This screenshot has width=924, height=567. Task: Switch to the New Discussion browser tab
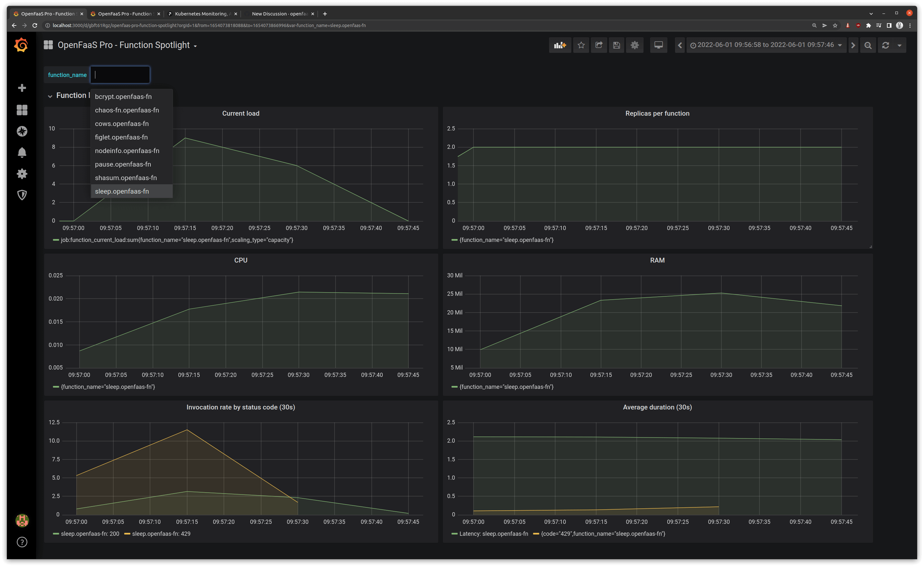279,14
